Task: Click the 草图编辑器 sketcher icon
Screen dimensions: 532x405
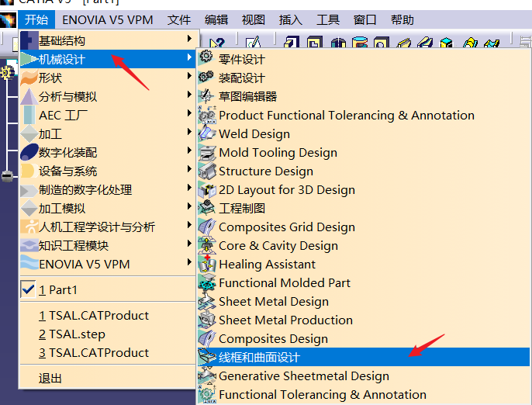Action: (206, 95)
